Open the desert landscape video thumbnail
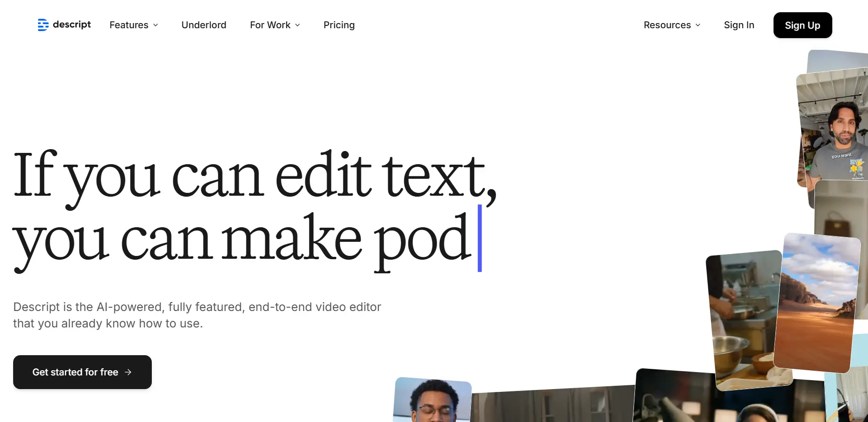Screen dimensions: 868x422 pos(817,303)
